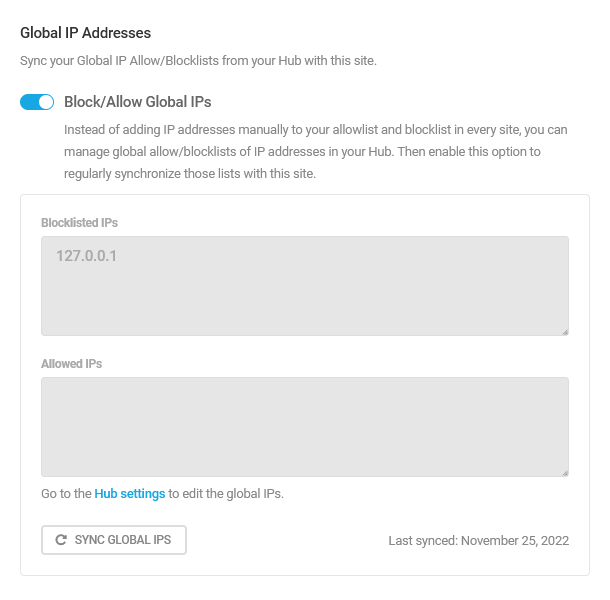Click the Allowed IPs field label
The image size is (610, 600).
71,364
